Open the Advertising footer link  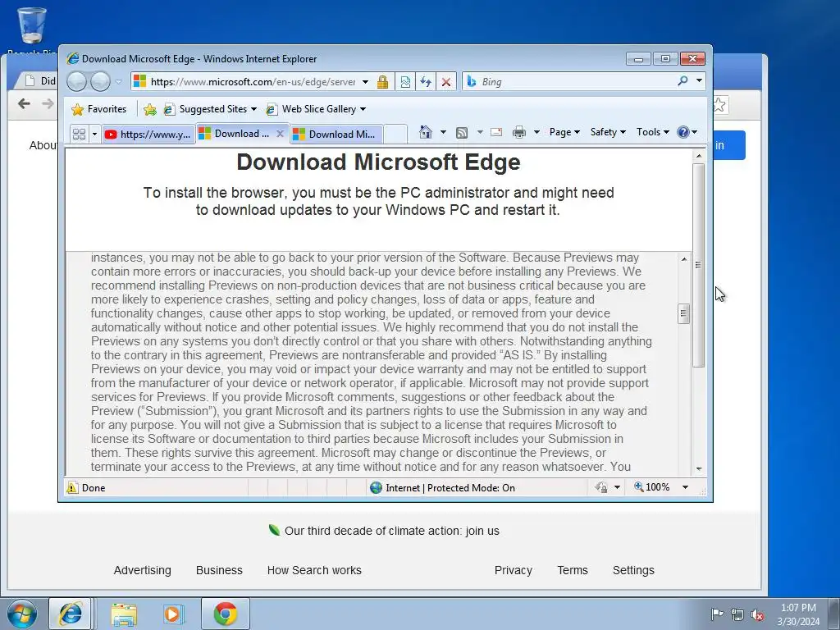(143, 570)
